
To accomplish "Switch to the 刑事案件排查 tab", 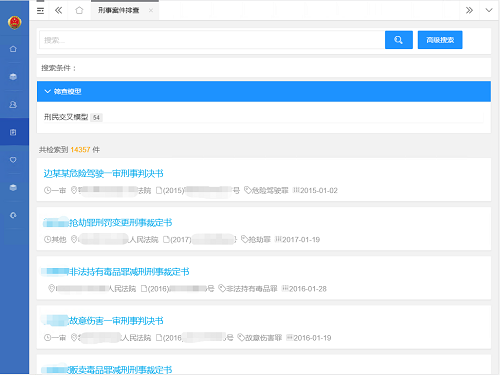I will coord(118,10).
